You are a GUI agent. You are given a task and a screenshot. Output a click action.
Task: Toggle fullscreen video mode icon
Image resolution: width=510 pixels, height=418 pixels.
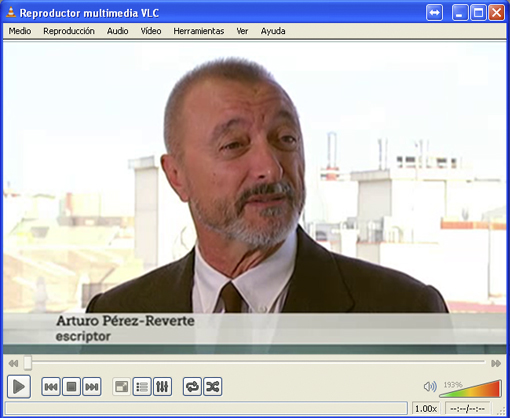point(121,387)
